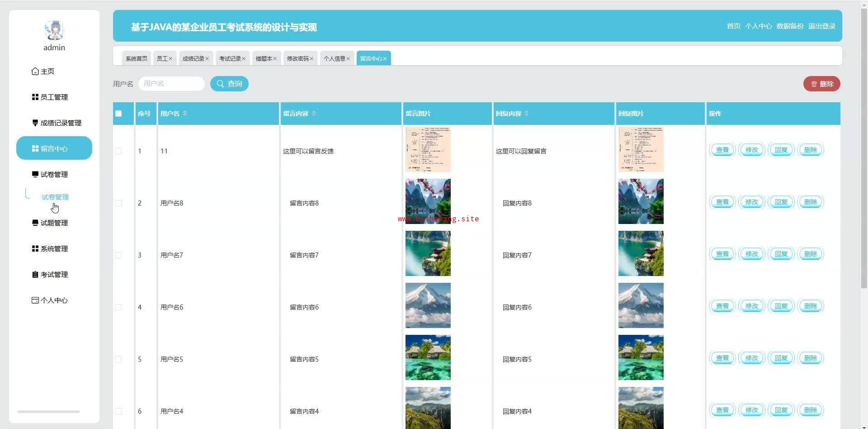Click the 用户名 column sort arrows
The width and height of the screenshot is (868, 429).
(185, 113)
